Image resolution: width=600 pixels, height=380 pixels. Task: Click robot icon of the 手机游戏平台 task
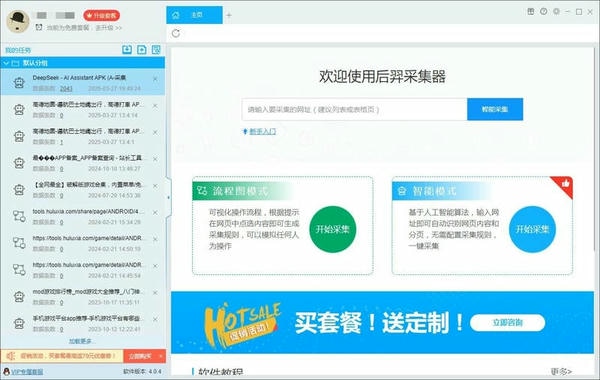19,323
